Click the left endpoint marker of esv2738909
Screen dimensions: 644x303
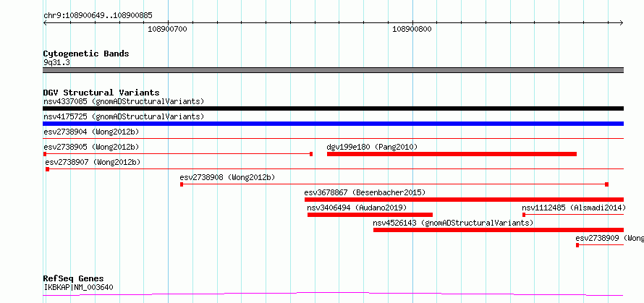(x=577, y=245)
